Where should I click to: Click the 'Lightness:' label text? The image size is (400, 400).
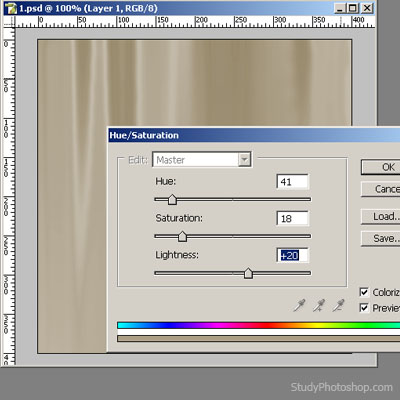[177, 255]
